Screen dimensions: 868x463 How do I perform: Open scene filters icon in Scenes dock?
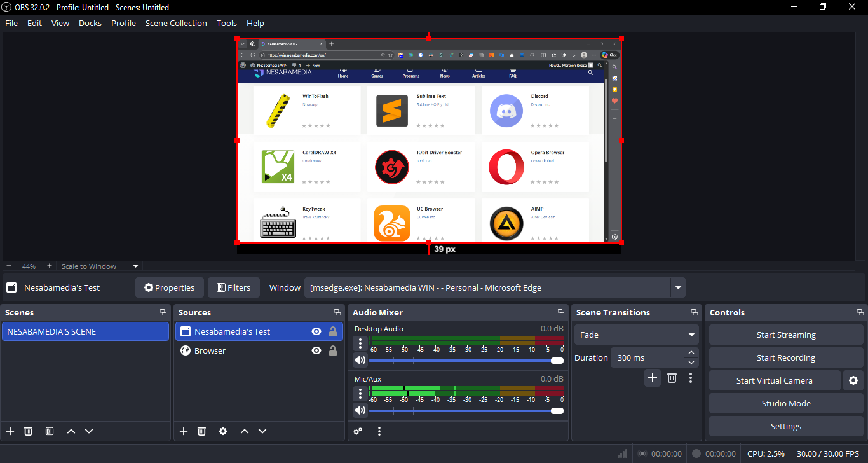[x=50, y=431]
